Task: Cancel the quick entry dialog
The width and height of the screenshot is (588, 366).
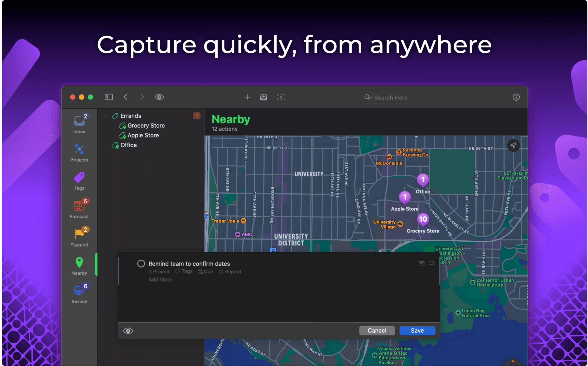Action: (377, 331)
